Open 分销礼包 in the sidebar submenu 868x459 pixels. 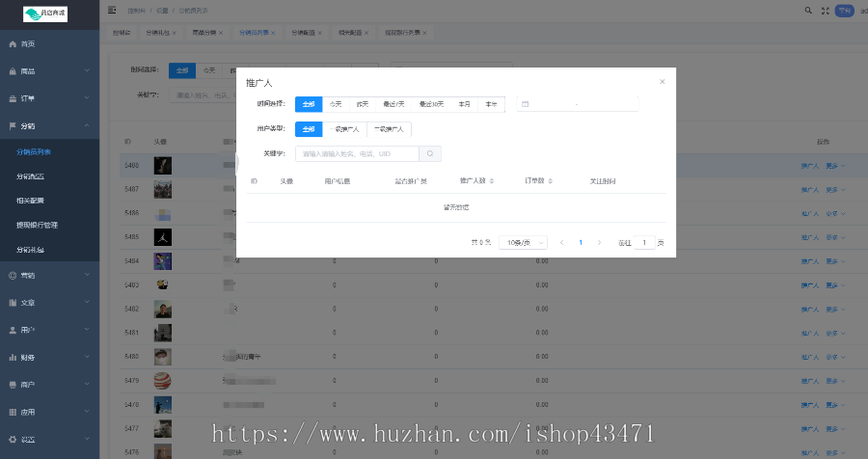(31, 250)
